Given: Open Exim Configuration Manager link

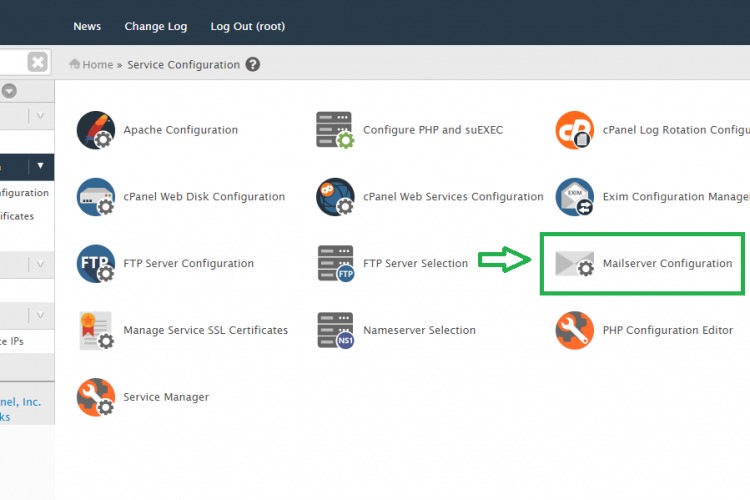Looking at the screenshot, I should point(676,197).
